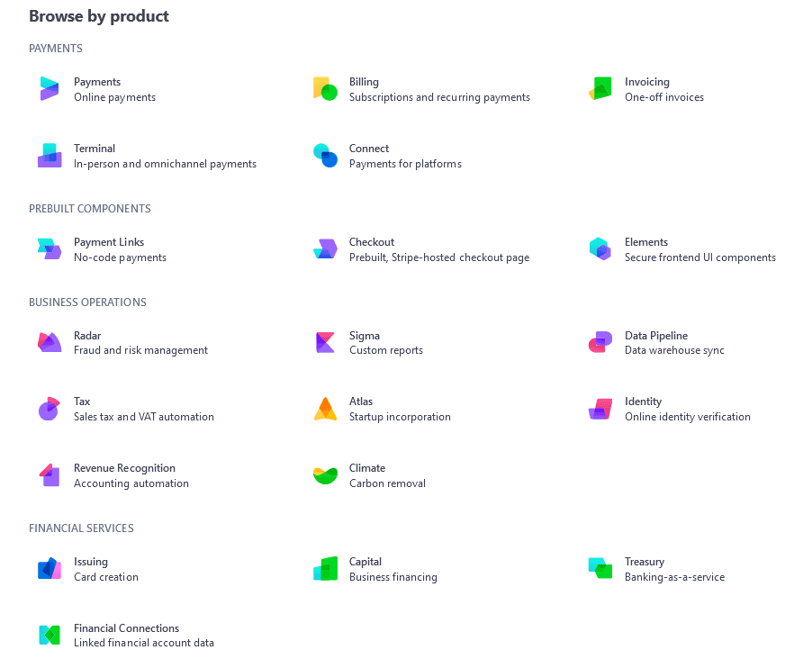Click the Sigma product icon
Screen dimensions: 812x659
[x=325, y=342]
